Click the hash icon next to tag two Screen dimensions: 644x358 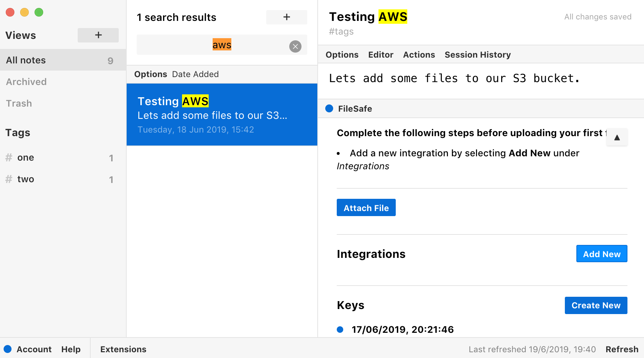(x=9, y=179)
